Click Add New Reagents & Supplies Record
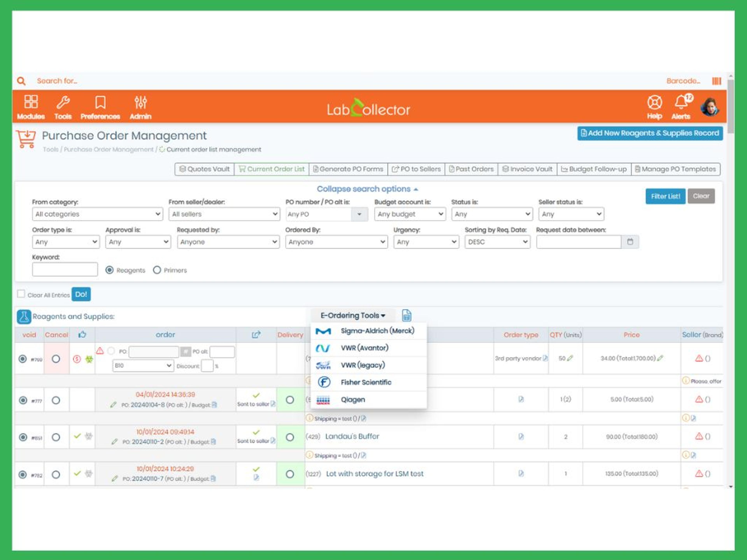This screenshot has height=560, width=747. (650, 133)
